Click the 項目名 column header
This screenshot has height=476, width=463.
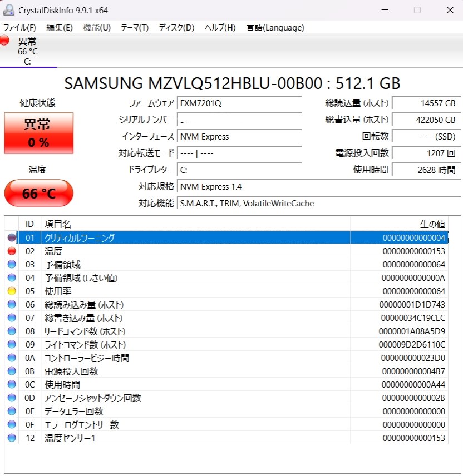[196, 224]
